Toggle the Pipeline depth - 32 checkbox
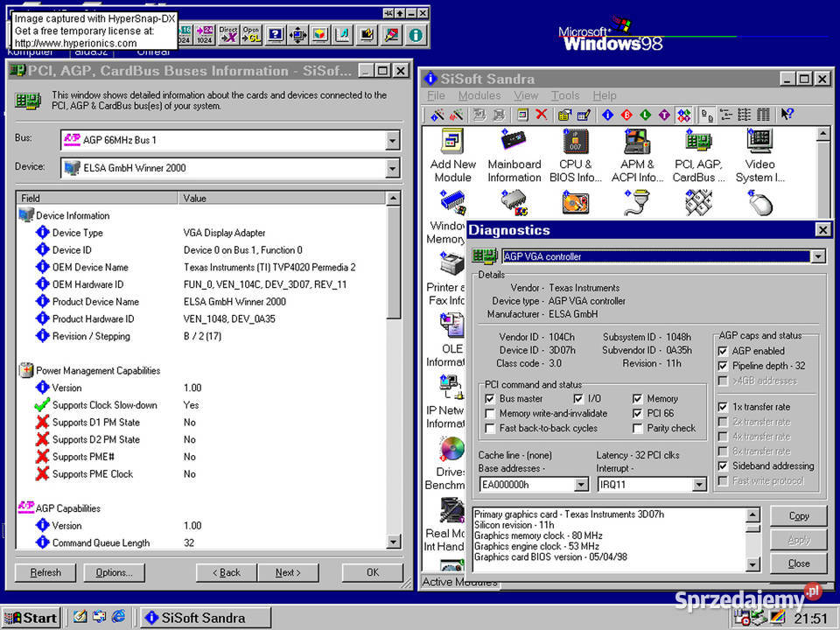Image resolution: width=840 pixels, height=630 pixels. pos(723,366)
